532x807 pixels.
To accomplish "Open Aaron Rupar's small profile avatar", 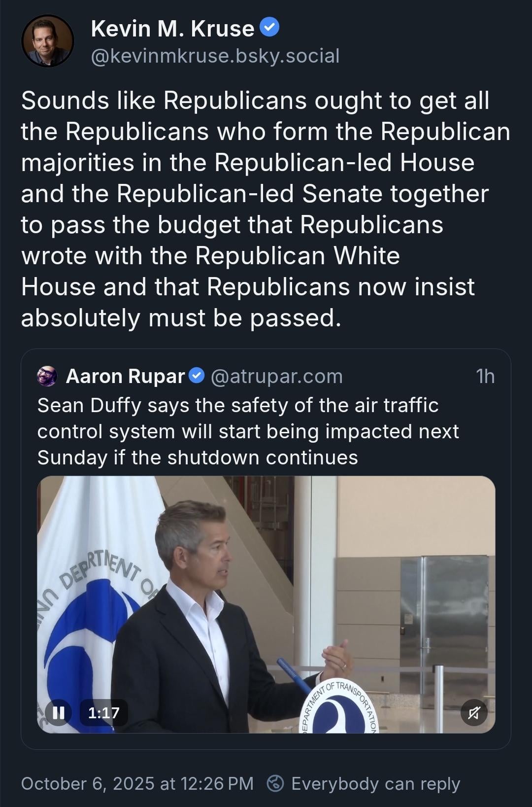I will (47, 376).
